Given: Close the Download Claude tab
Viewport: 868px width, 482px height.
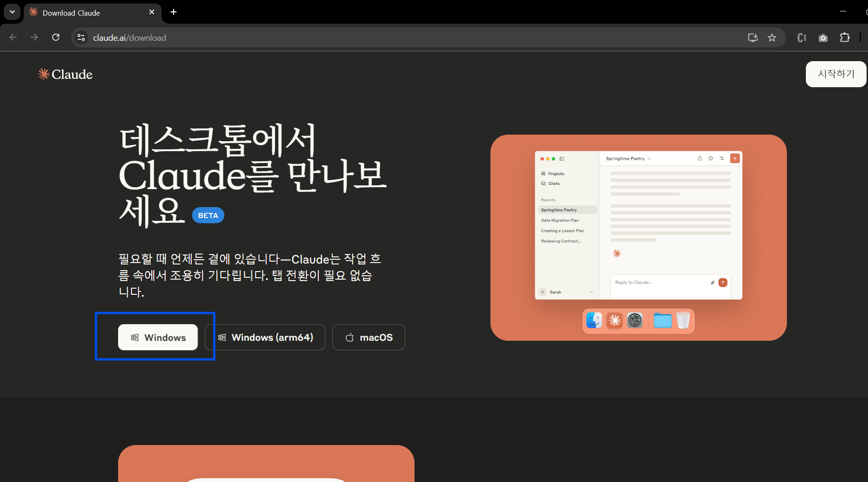Looking at the screenshot, I should click(152, 12).
